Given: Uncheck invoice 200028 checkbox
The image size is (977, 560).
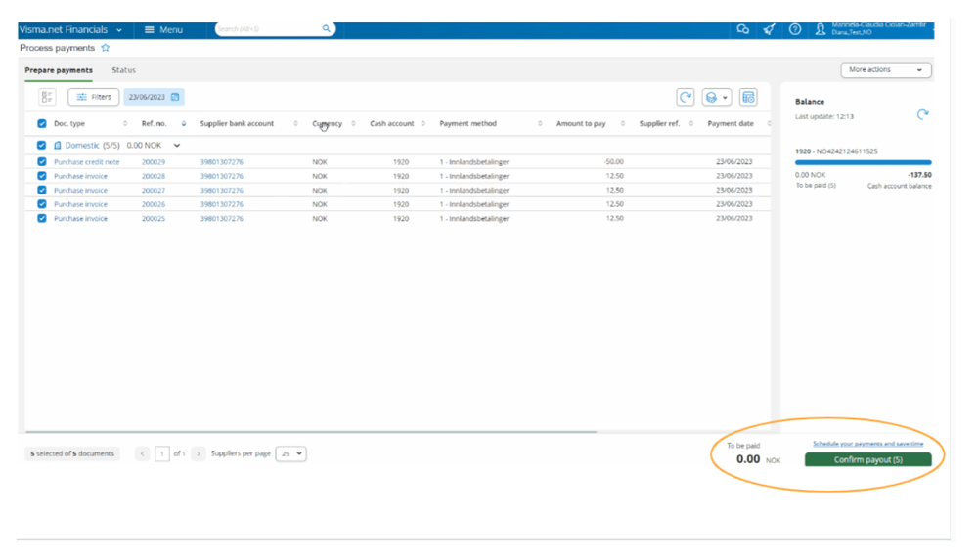Looking at the screenshot, I should [x=42, y=176].
